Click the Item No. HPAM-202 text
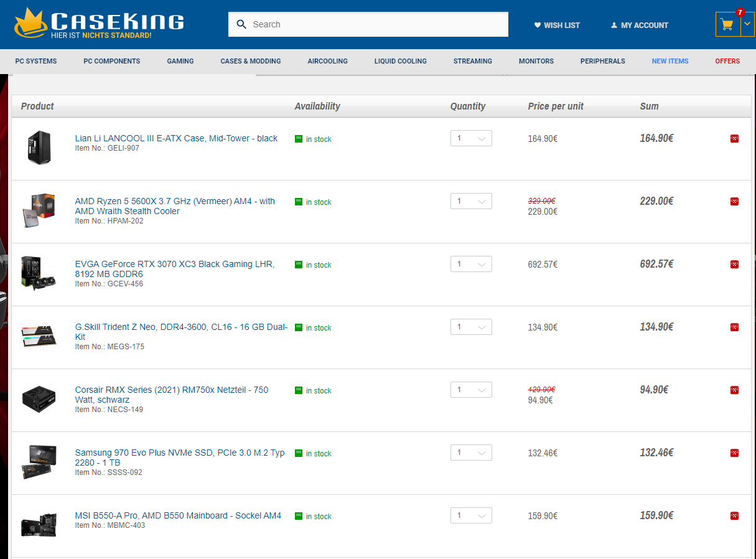 coord(109,221)
